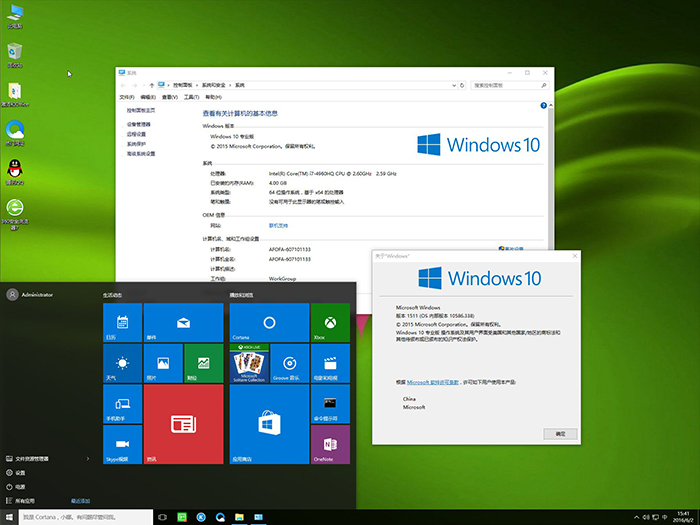Screen dimensions: 700x525
Task: Open the Calendar (日历) tile
Action: click(x=122, y=324)
